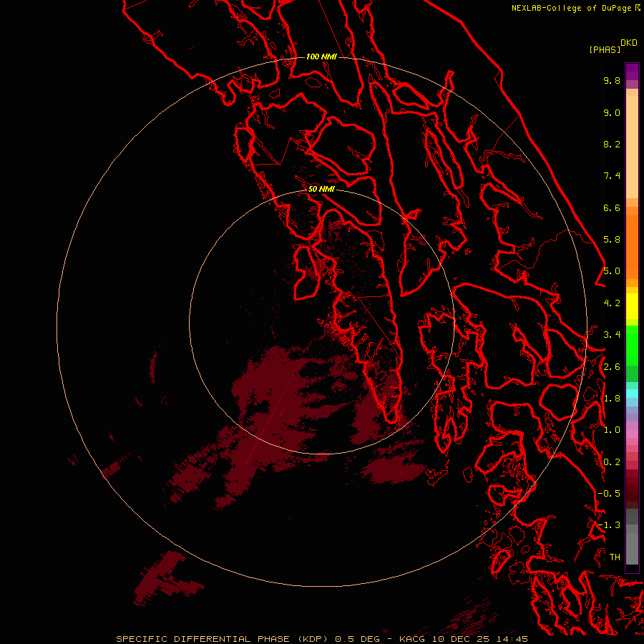Select the yellow segment of the color bar
The width and height of the screenshot is (644, 644).
point(632,306)
